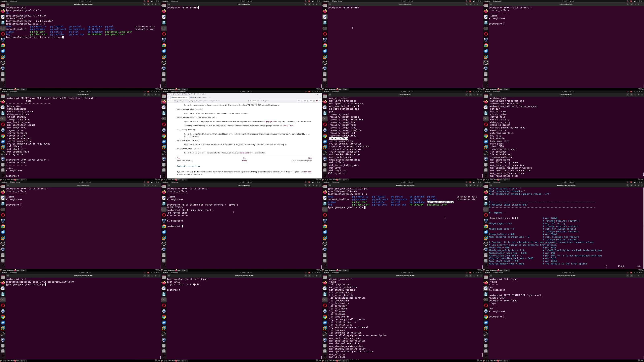Open Ferramentas menu in Firefox

(198, 94)
